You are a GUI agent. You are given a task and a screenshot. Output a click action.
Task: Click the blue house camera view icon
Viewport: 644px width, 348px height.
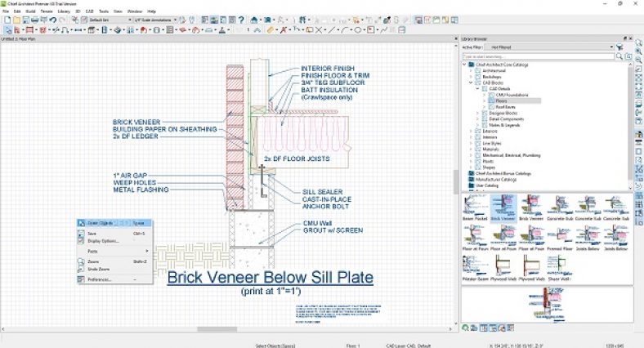tap(254, 20)
